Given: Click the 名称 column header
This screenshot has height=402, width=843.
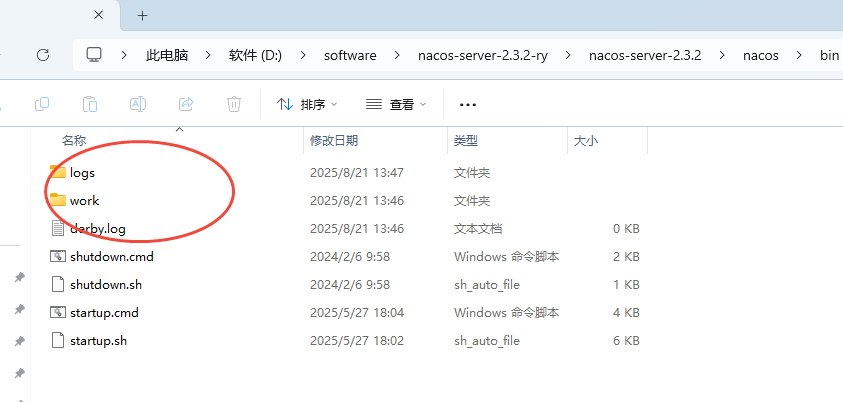Looking at the screenshot, I should (x=74, y=141).
